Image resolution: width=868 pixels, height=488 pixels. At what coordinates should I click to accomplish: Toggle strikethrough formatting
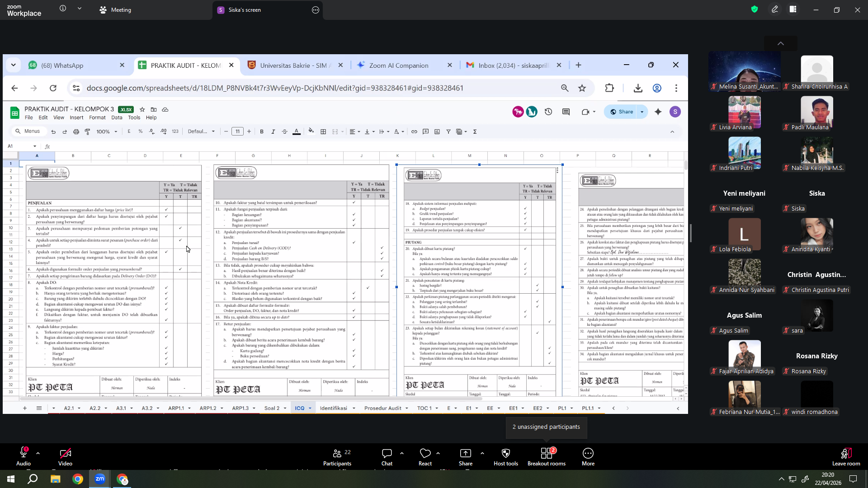tap(285, 131)
